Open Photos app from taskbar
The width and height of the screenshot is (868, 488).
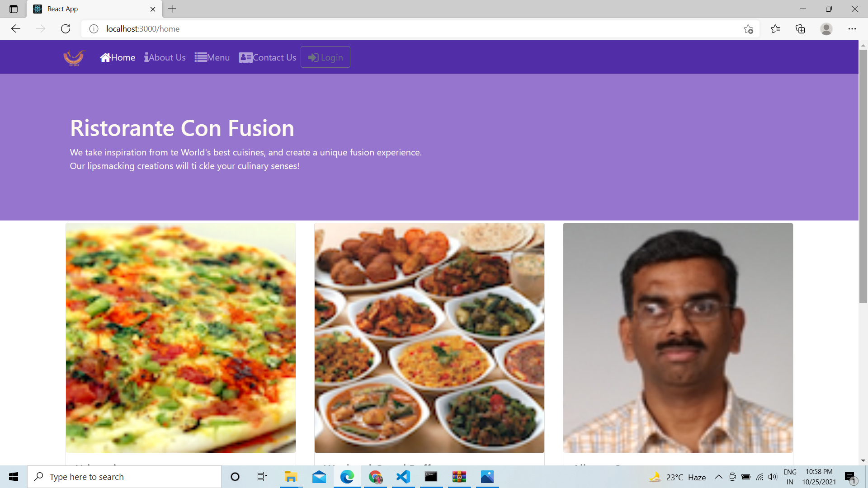[x=487, y=477]
